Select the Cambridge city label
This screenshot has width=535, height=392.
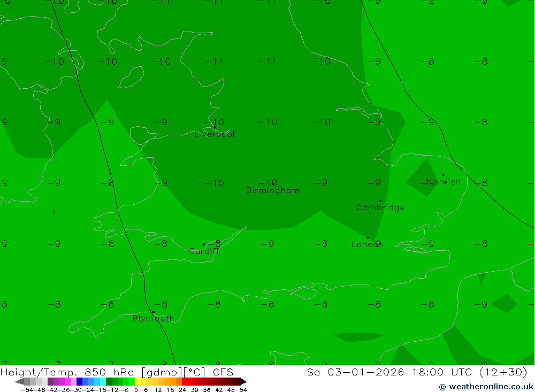pyautogui.click(x=380, y=207)
